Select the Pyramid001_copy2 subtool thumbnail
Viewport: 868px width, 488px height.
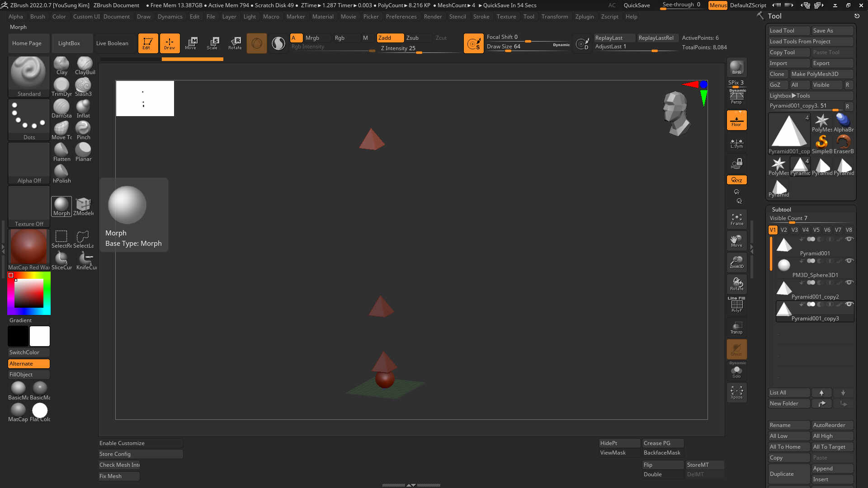[784, 288]
